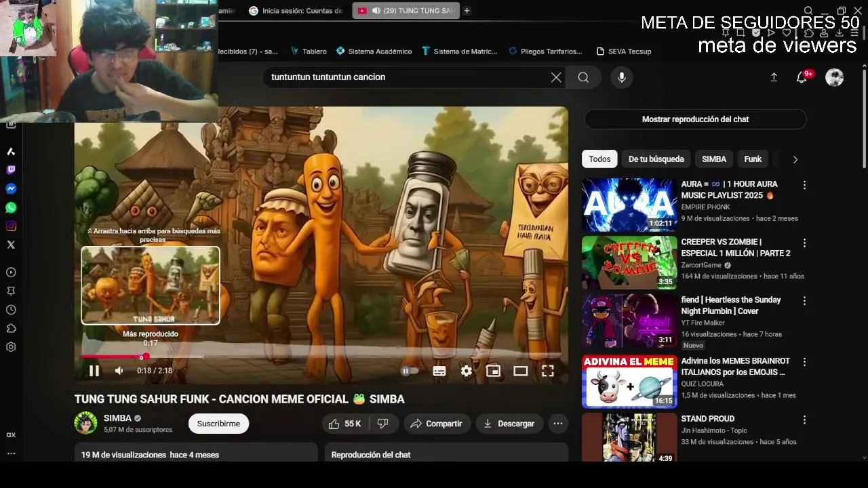Open the Create upload icon
Viewport: 868px width, 488px height.
pos(774,77)
